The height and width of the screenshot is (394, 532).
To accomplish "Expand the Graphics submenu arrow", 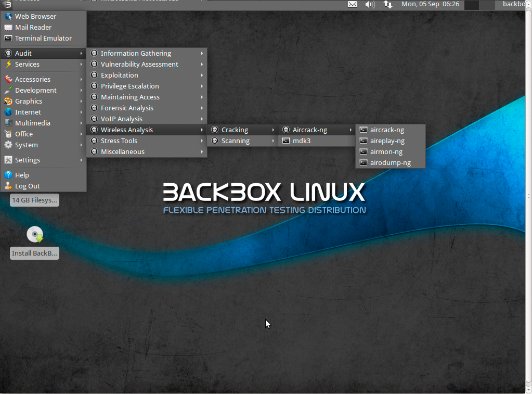I will 81,101.
